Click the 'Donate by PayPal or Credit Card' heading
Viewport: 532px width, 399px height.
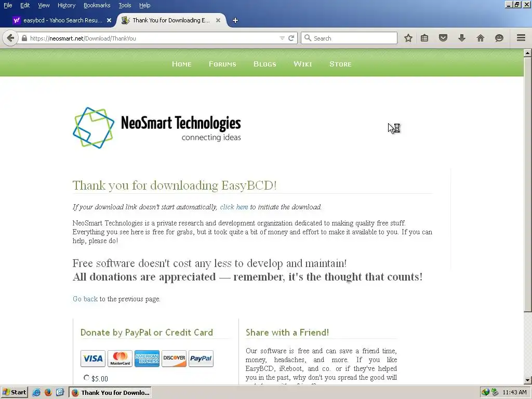coord(147,332)
